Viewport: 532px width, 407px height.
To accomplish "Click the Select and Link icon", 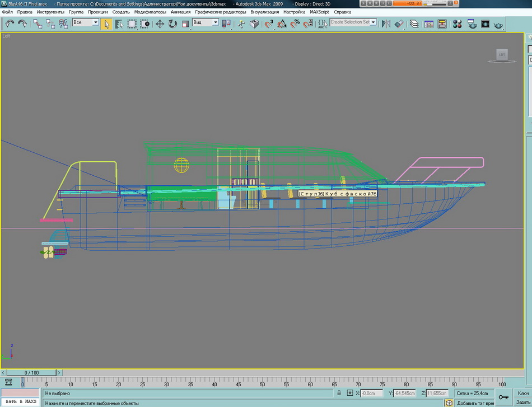I will click(x=38, y=24).
